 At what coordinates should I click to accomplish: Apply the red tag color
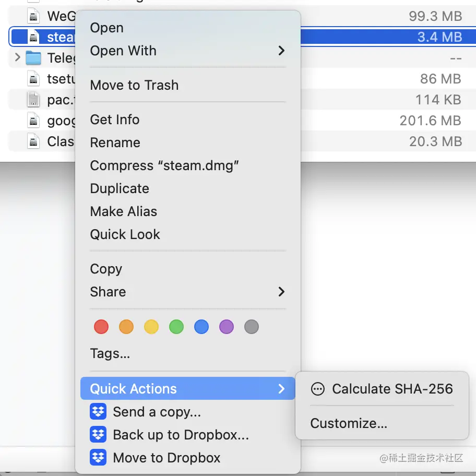coord(101,327)
